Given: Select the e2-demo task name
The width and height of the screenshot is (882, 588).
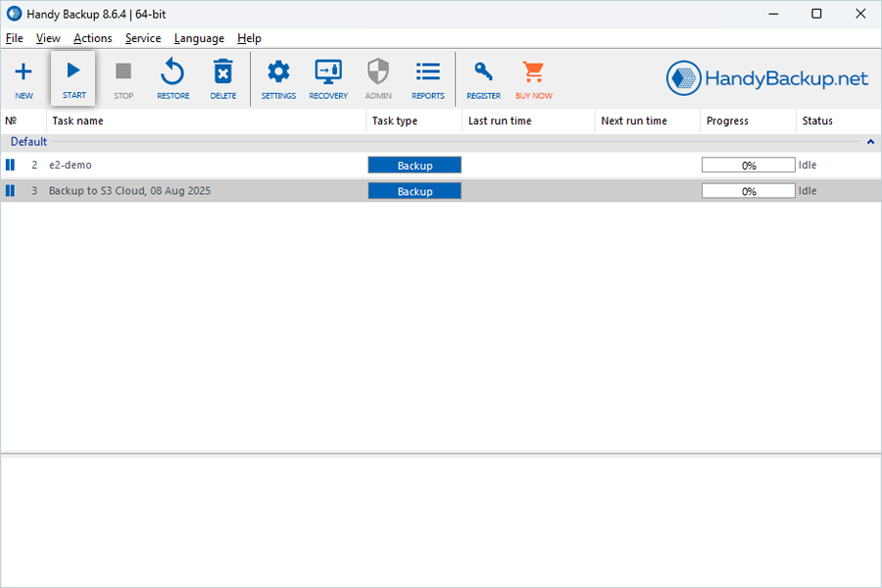Looking at the screenshot, I should [71, 165].
